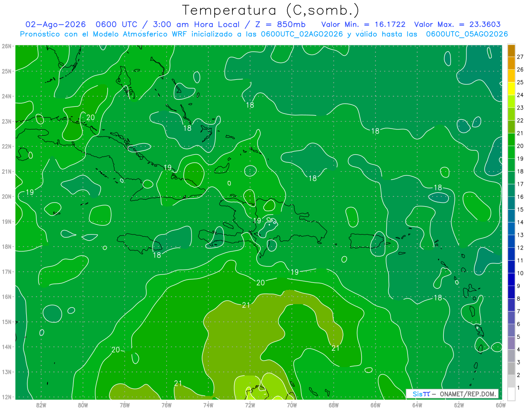Viewport: 532px width, 411px height.
Task: Click the title 'Temperatura (C,somb.)'
Action: click(271, 10)
